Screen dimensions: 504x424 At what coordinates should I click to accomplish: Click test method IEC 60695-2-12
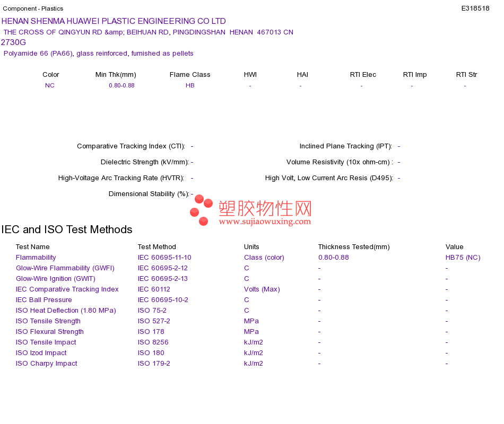tap(163, 268)
